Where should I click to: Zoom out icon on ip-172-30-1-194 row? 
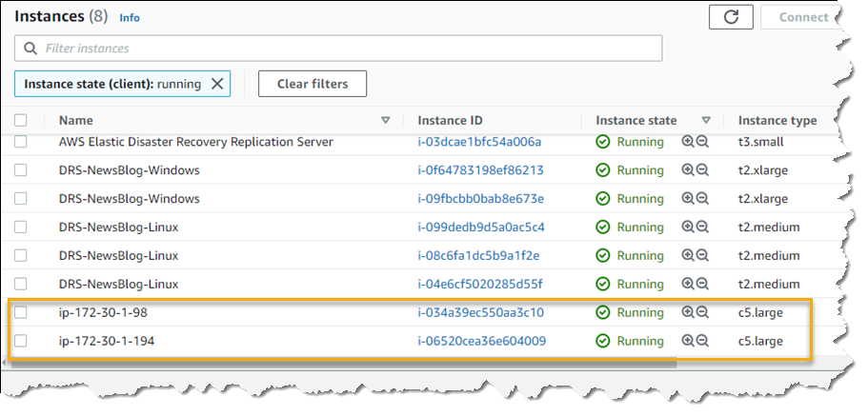coord(702,341)
